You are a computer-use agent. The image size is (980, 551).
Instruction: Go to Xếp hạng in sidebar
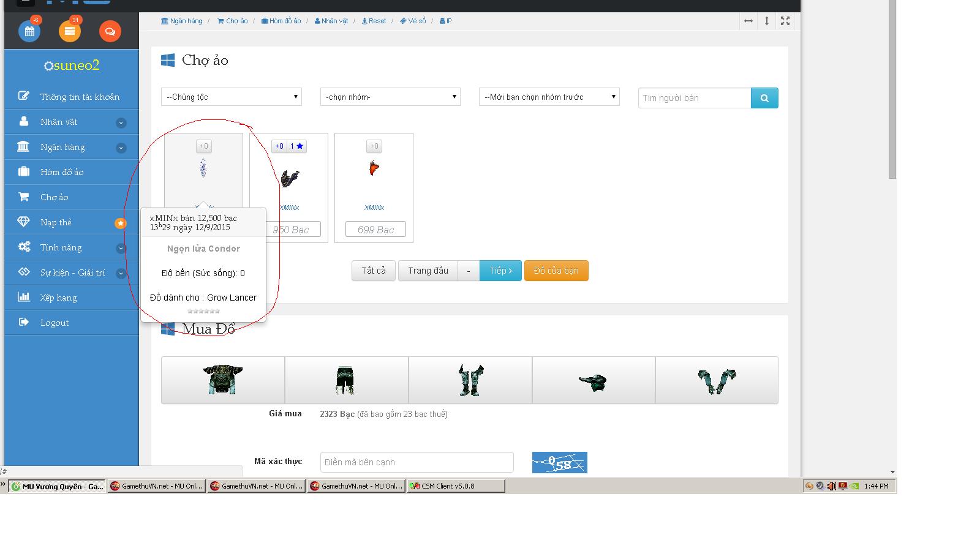point(58,298)
